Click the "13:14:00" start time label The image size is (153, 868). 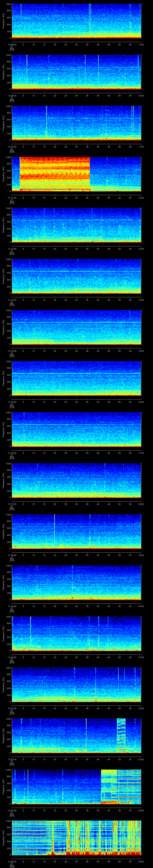tap(12, 351)
